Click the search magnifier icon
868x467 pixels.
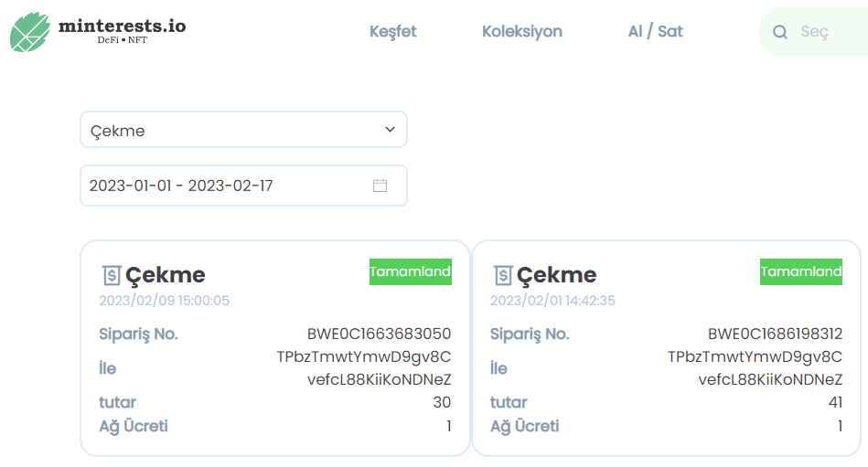780,32
